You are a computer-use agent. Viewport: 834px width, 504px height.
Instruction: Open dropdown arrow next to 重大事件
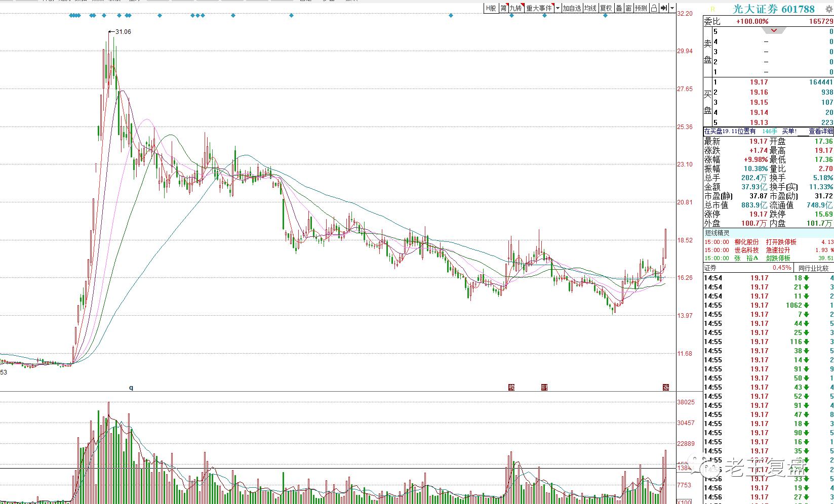tap(558, 8)
